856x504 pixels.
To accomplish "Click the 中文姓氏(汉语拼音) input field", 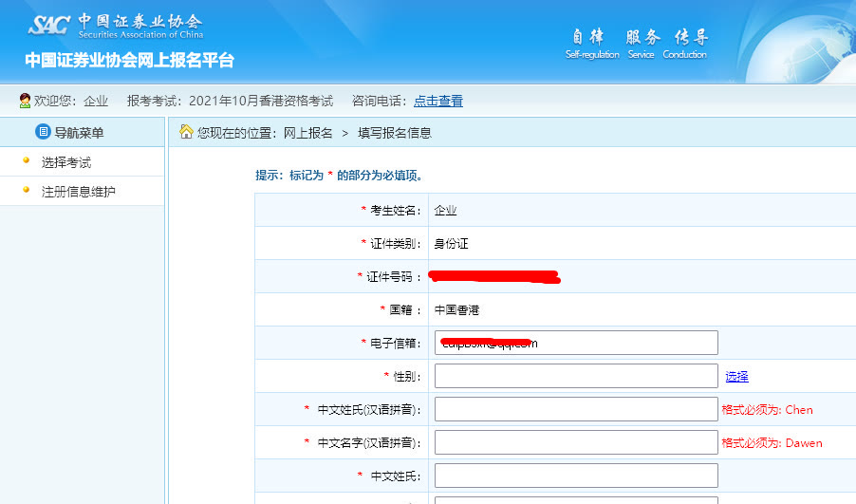I will (x=576, y=409).
